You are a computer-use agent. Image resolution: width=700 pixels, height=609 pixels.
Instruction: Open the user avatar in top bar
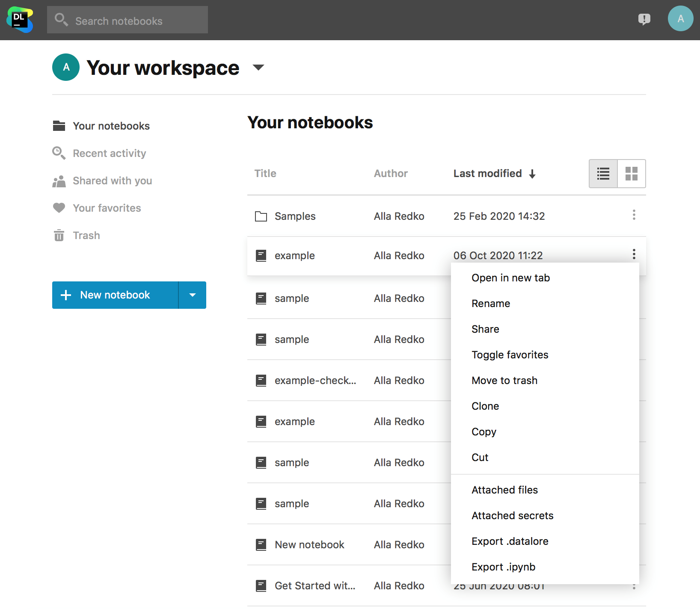tap(680, 19)
